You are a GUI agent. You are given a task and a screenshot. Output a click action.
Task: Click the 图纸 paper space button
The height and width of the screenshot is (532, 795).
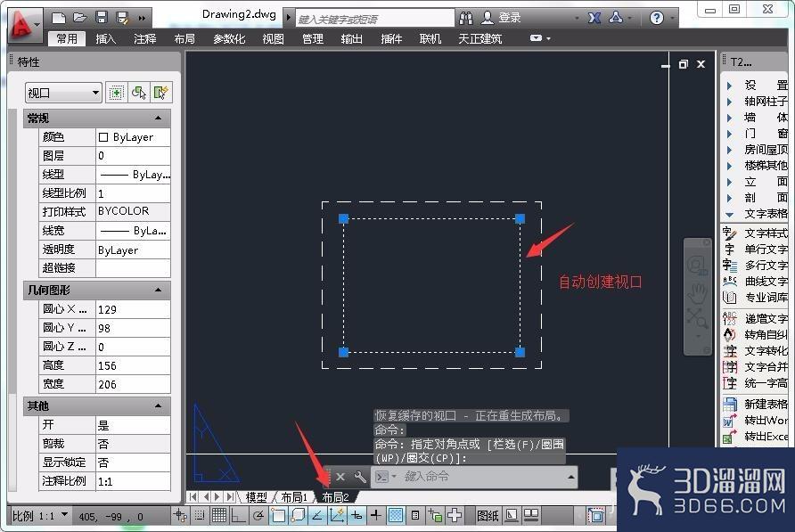pos(488,516)
